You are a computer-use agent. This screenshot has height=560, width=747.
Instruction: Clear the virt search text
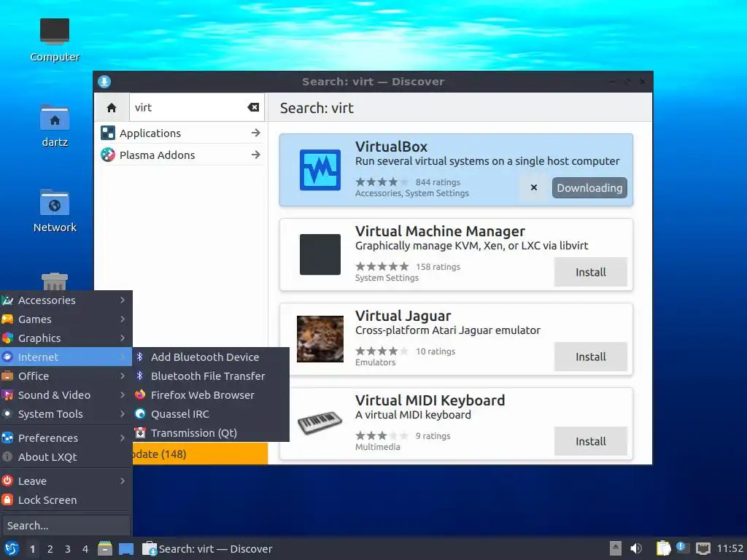click(253, 108)
